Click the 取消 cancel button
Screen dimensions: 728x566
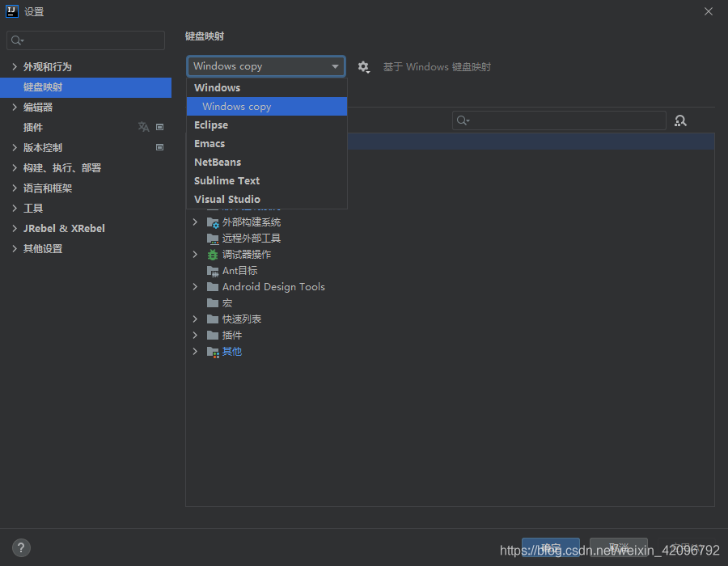[619, 547]
